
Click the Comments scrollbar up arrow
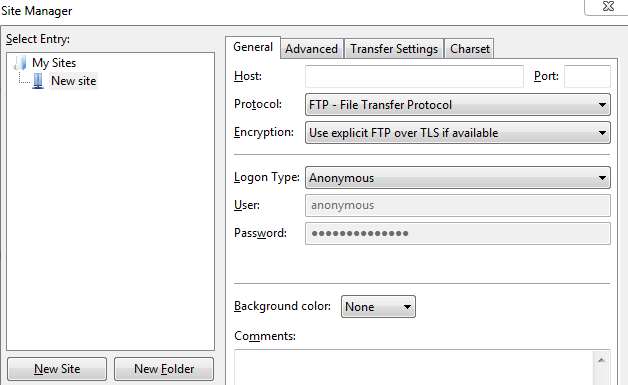click(x=601, y=360)
